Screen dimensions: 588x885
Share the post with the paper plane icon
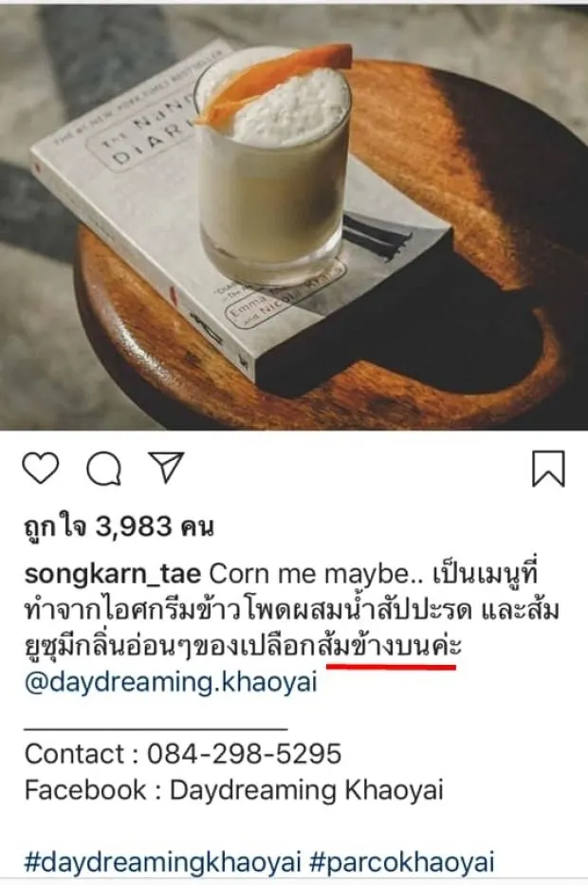(x=167, y=468)
